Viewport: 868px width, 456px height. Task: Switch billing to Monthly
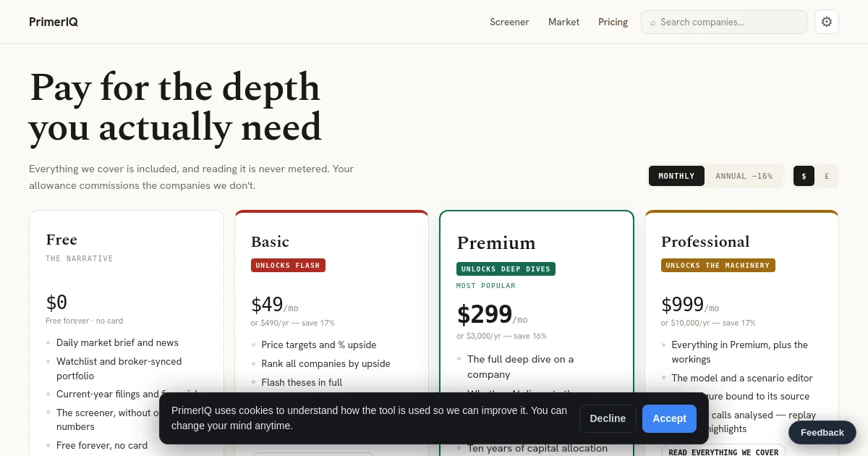[676, 176]
